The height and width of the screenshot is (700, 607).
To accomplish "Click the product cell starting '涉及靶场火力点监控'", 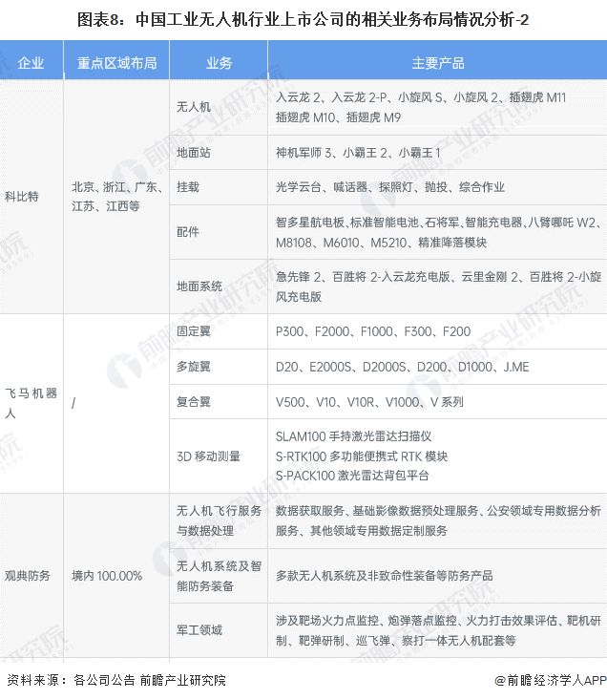I will [438, 630].
